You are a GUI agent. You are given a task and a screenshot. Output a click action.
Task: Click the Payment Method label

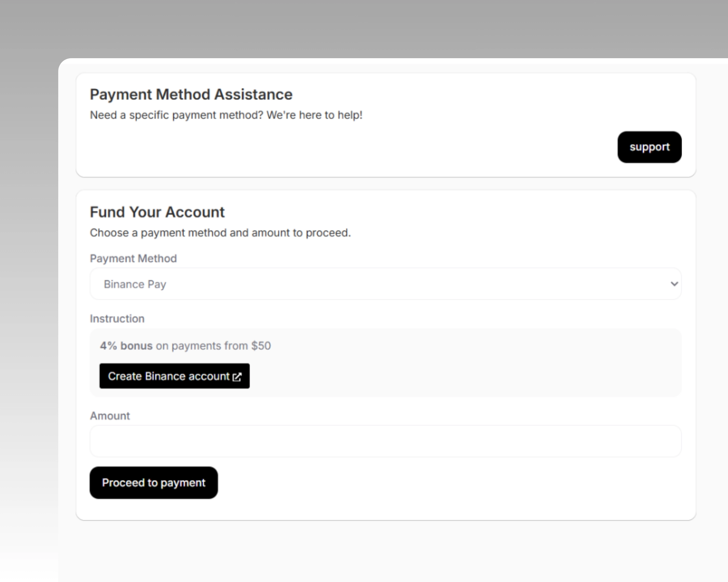pos(133,258)
